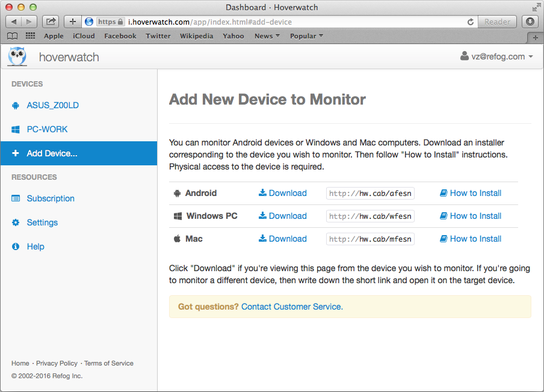Reload the page with the refresh icon
544x392 pixels.
(471, 22)
